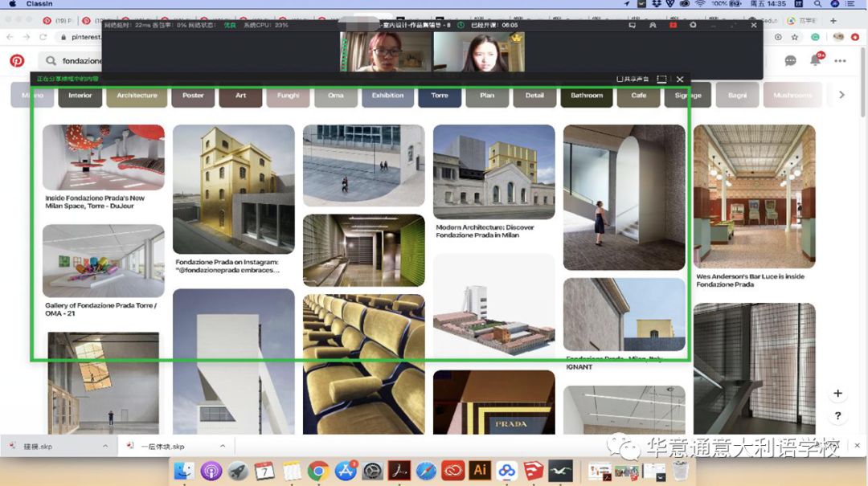Open Creative Cloud from the Dock
Viewport: 868px width, 486px height.
pos(452,471)
